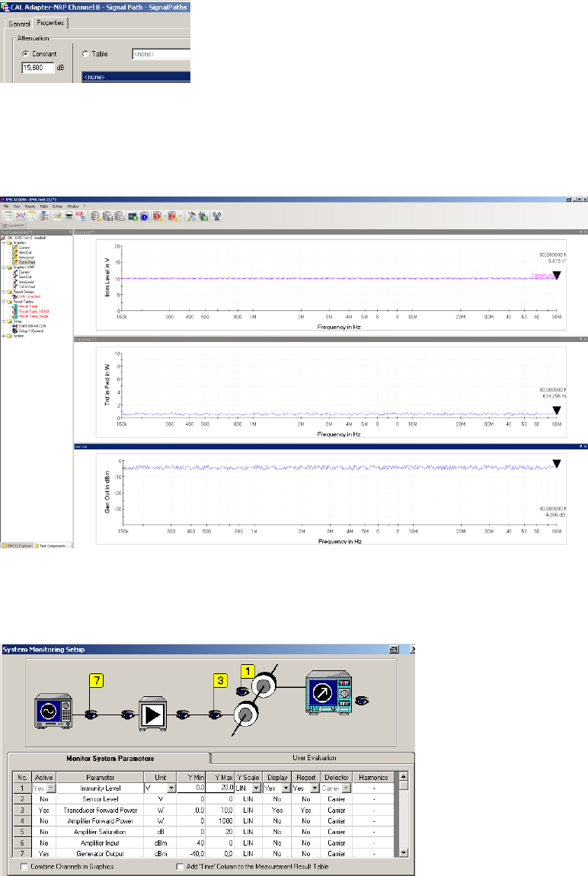The height and width of the screenshot is (876, 588).
Task: Open the File menu in EMC32
Action: click(x=6, y=206)
